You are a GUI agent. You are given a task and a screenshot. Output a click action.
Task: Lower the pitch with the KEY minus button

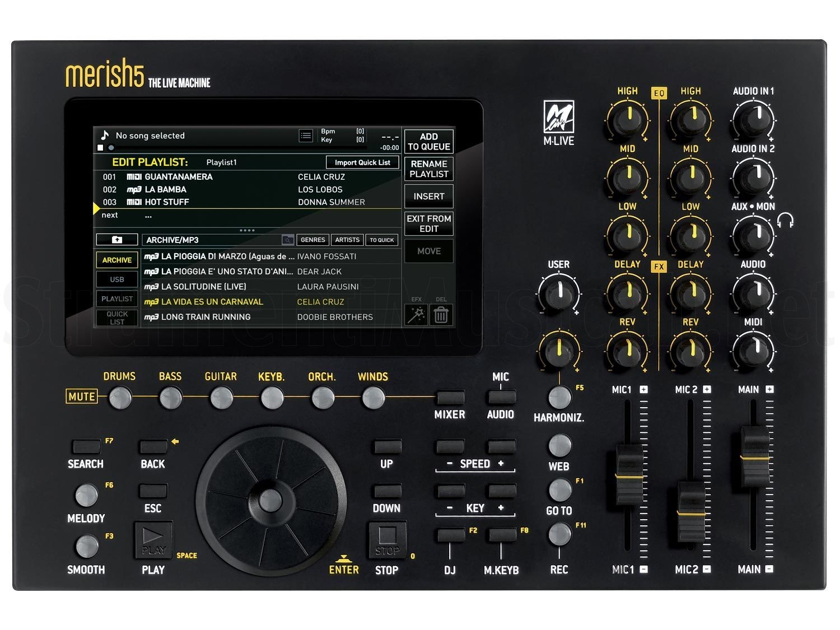tap(450, 491)
